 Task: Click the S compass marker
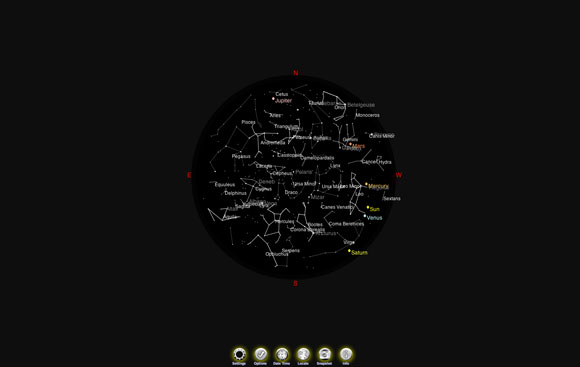click(x=296, y=283)
